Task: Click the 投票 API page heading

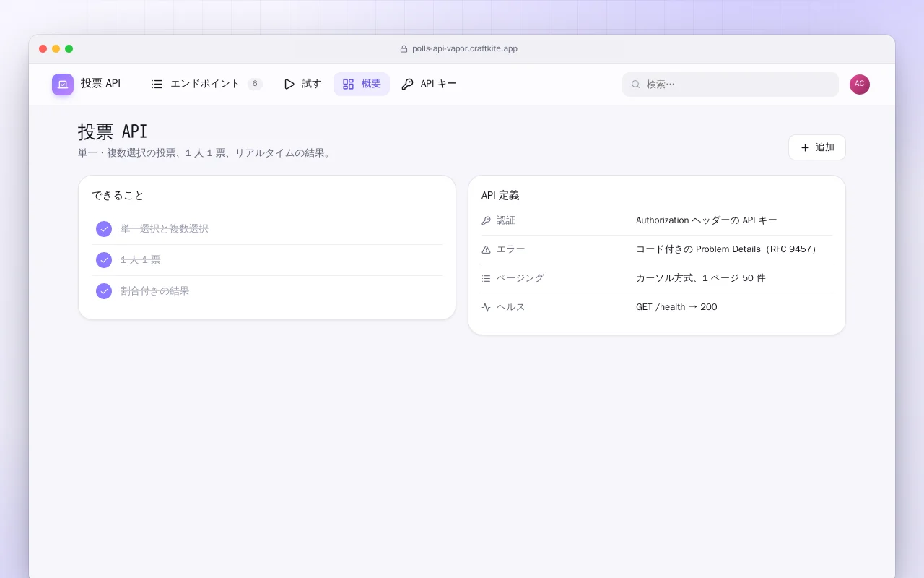Action: click(x=113, y=132)
